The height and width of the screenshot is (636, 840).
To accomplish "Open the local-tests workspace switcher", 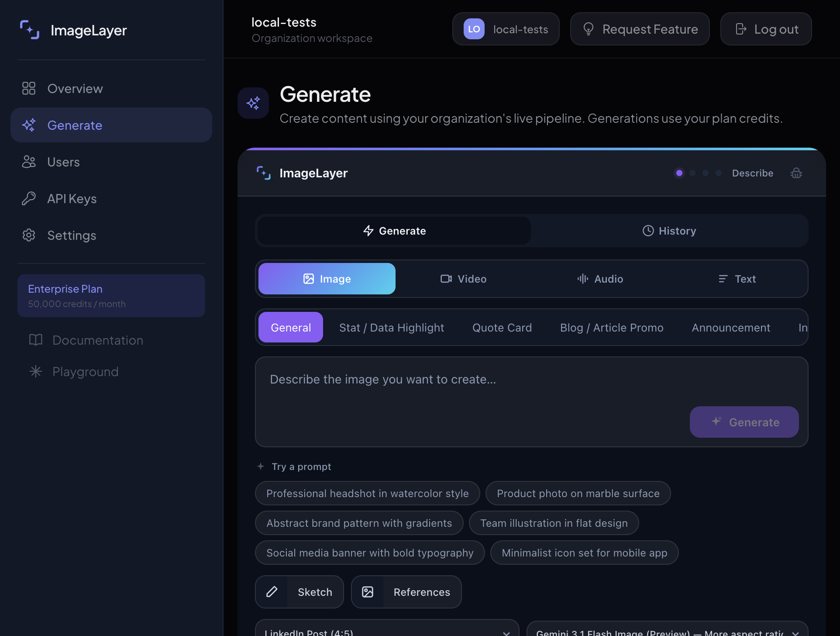I will pos(506,29).
